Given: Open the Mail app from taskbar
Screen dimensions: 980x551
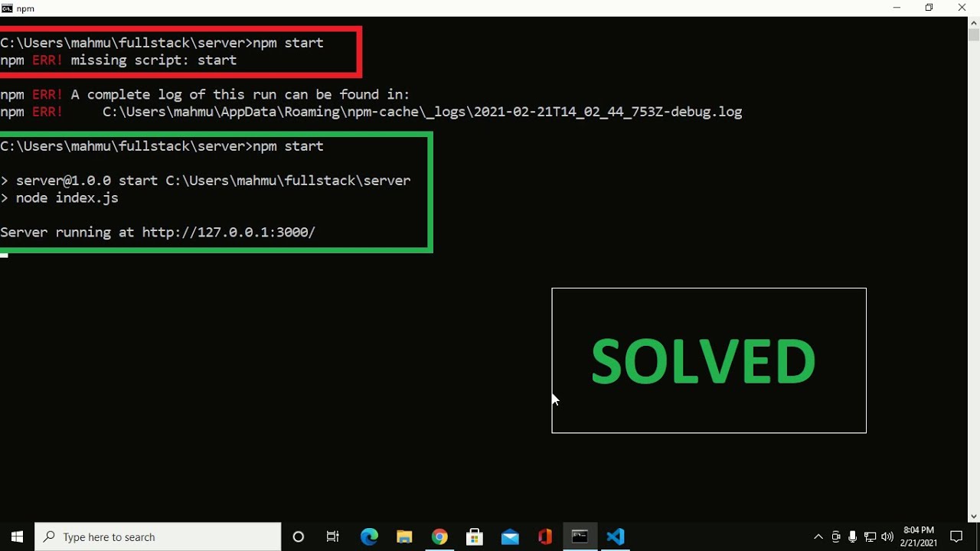Looking at the screenshot, I should coord(510,536).
